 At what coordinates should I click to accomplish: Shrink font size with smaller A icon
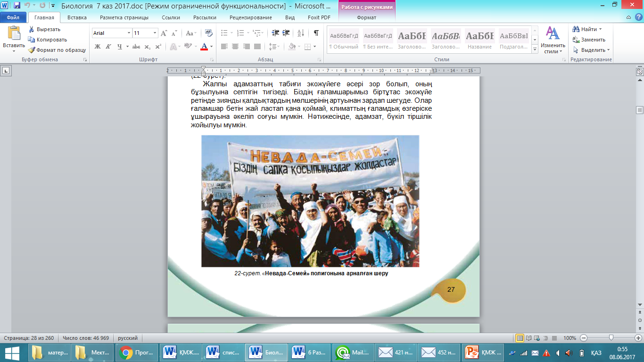click(x=174, y=33)
